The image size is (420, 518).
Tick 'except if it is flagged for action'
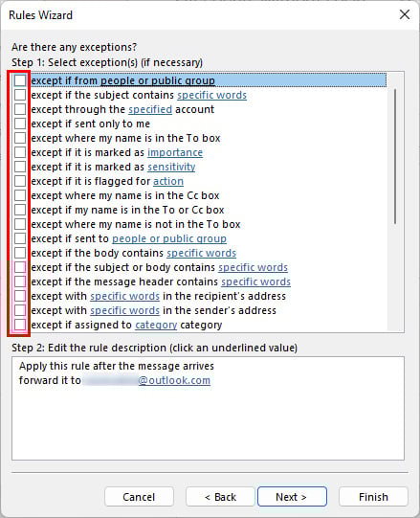point(20,181)
